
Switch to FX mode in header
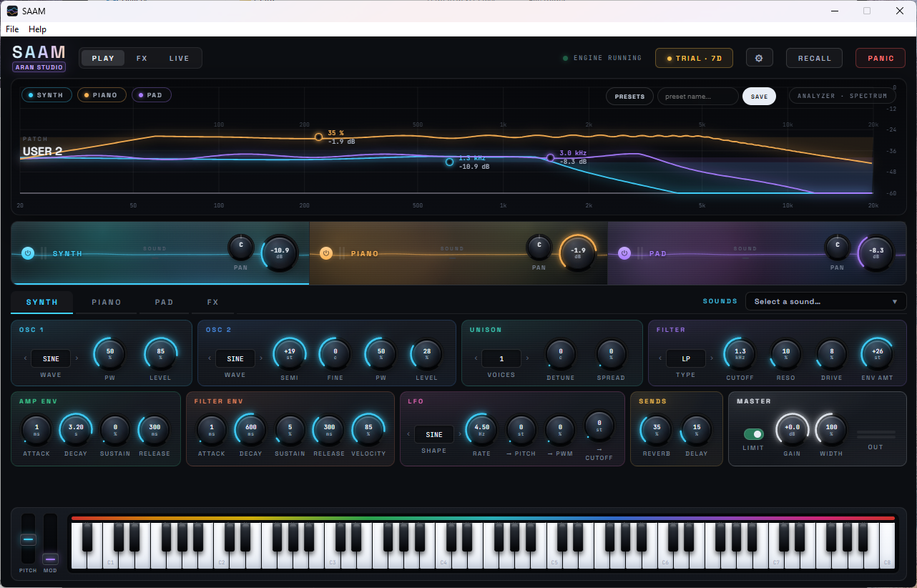click(x=142, y=58)
